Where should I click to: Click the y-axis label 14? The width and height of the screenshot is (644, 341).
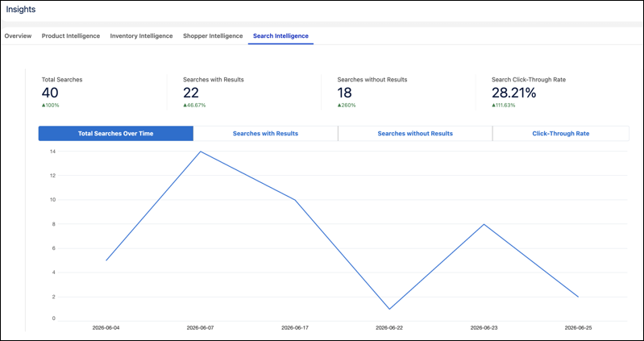[53, 152]
